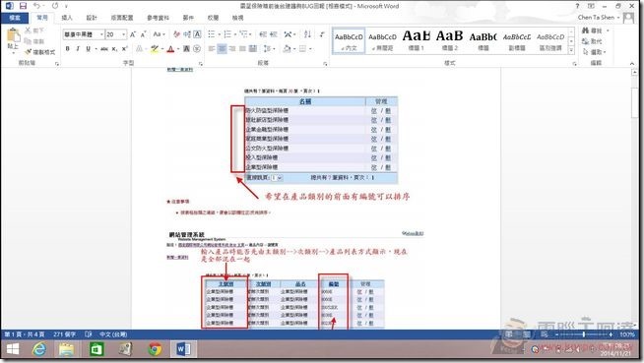The image size is (644, 363).
Task: Click the Character Border icon
Action: point(197,34)
